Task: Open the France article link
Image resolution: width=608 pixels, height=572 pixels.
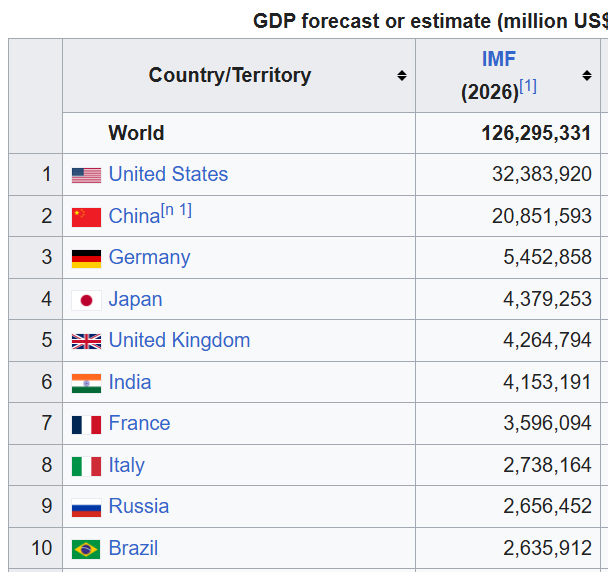Action: (139, 423)
